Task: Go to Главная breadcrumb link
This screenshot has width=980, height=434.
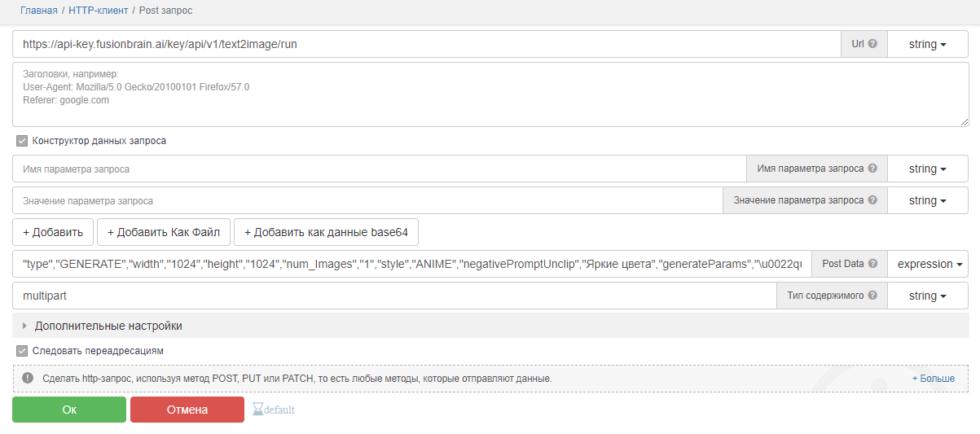Action: click(x=39, y=11)
